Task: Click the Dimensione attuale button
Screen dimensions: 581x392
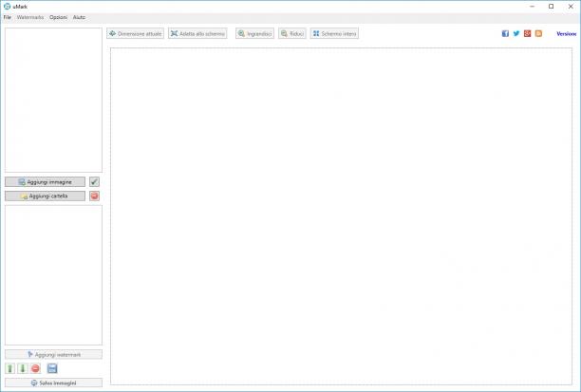Action: point(135,34)
